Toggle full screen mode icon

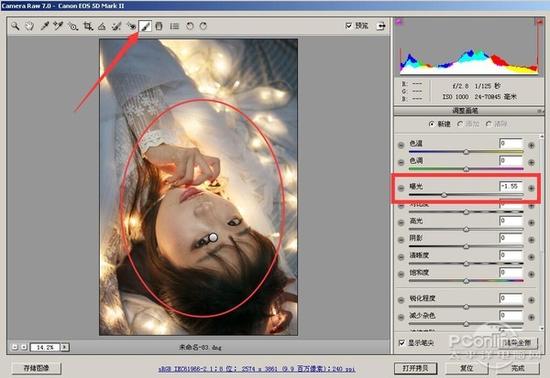pos(381,26)
